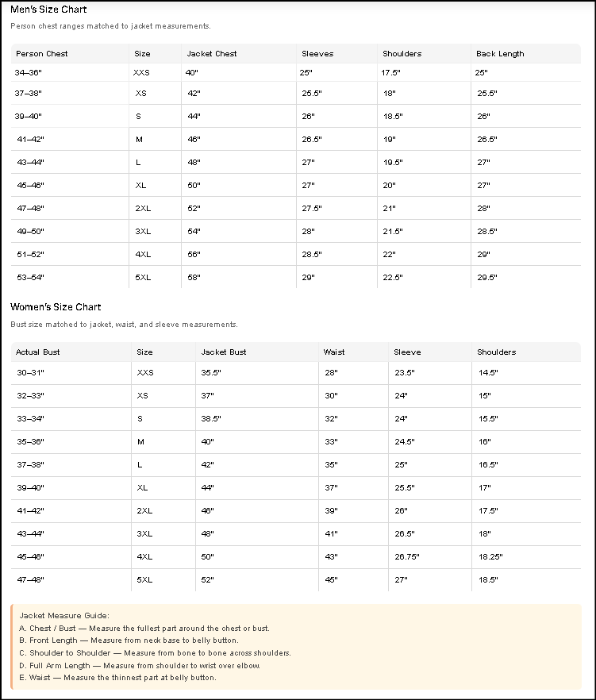
Task: Click the Back Length column header
Action: 500,54
